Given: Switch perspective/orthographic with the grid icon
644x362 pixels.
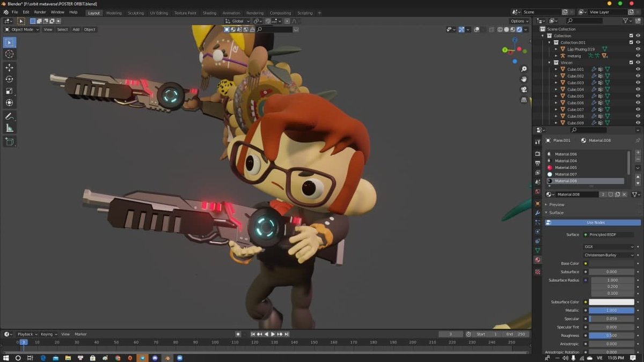Looking at the screenshot, I should (x=524, y=100).
